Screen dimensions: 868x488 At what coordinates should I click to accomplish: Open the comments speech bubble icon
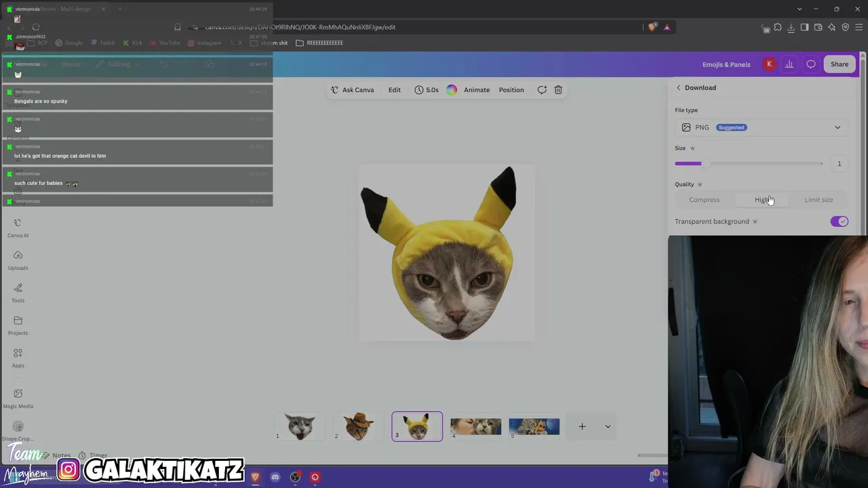point(811,64)
